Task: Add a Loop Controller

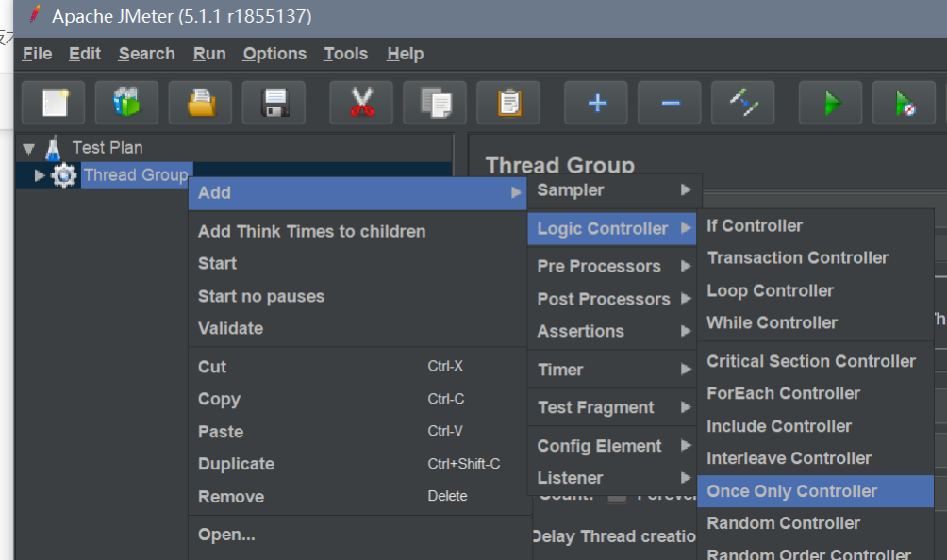Action: click(x=816, y=290)
